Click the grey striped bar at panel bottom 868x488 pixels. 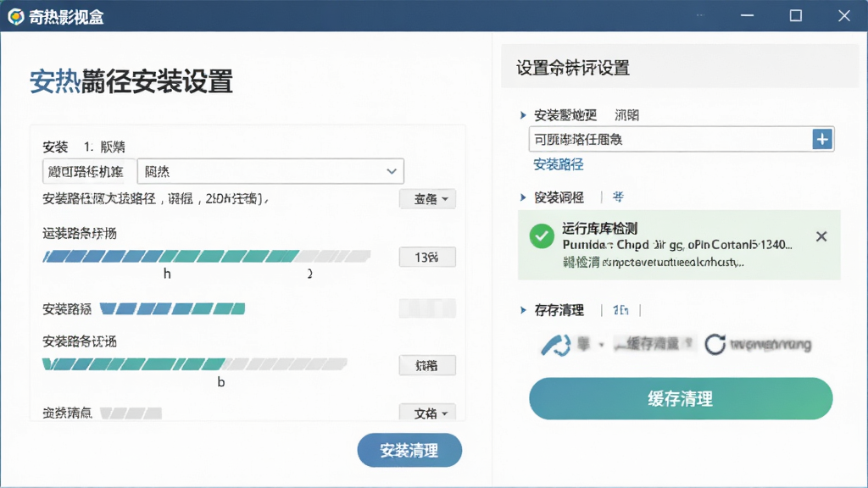(131, 413)
